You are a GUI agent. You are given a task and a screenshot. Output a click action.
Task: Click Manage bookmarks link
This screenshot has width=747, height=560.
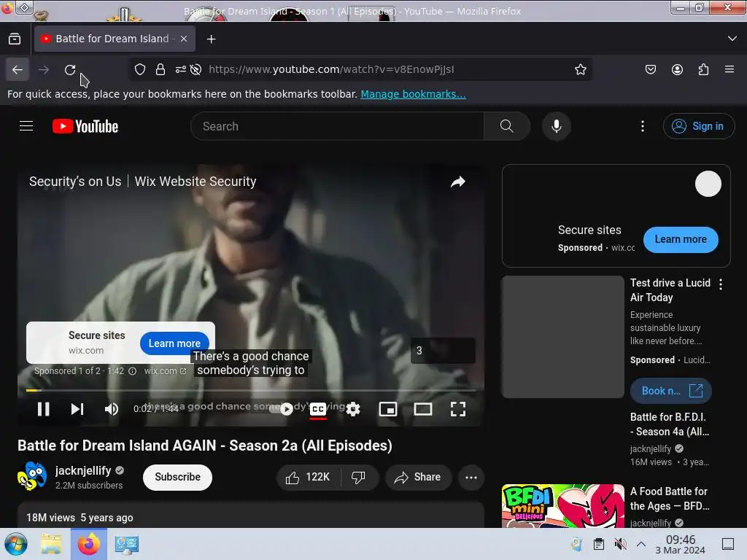413,94
